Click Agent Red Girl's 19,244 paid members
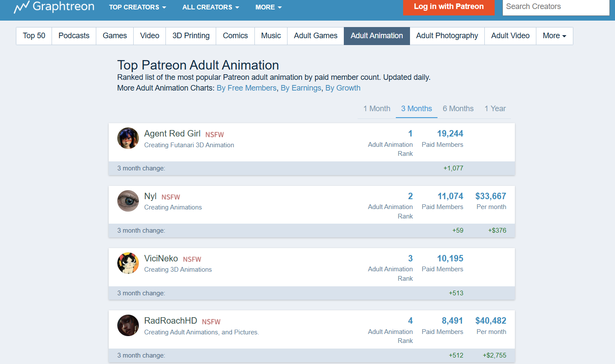Screen dimensions: 615x364 450,133
